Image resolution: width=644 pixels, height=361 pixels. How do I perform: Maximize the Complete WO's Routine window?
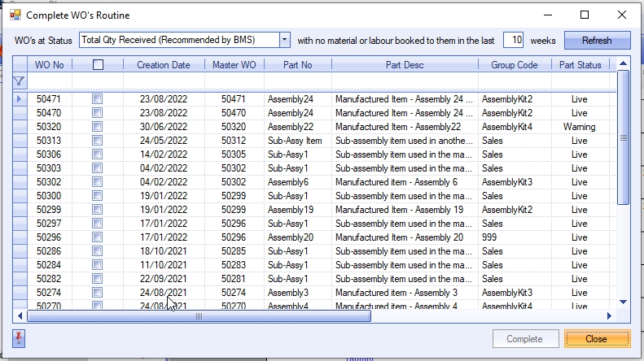coord(585,15)
